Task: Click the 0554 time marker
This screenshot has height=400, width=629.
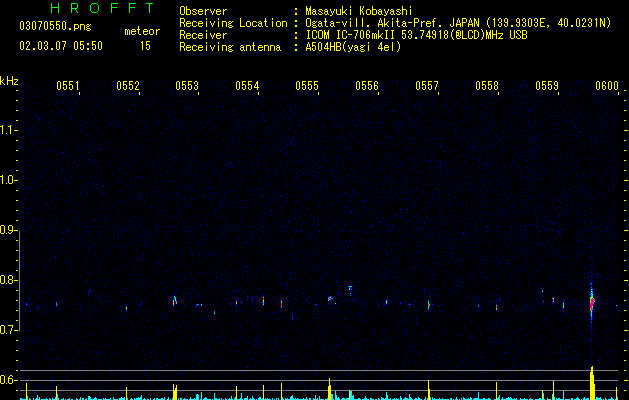Action: (247, 85)
